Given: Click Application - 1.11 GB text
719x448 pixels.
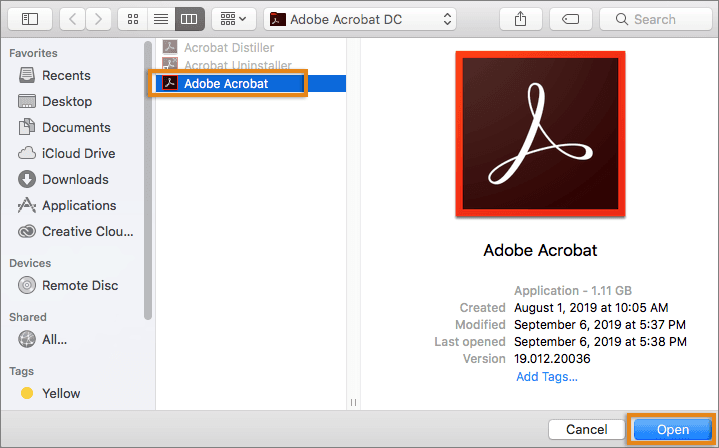Looking at the screenshot, I should click(x=573, y=291).
